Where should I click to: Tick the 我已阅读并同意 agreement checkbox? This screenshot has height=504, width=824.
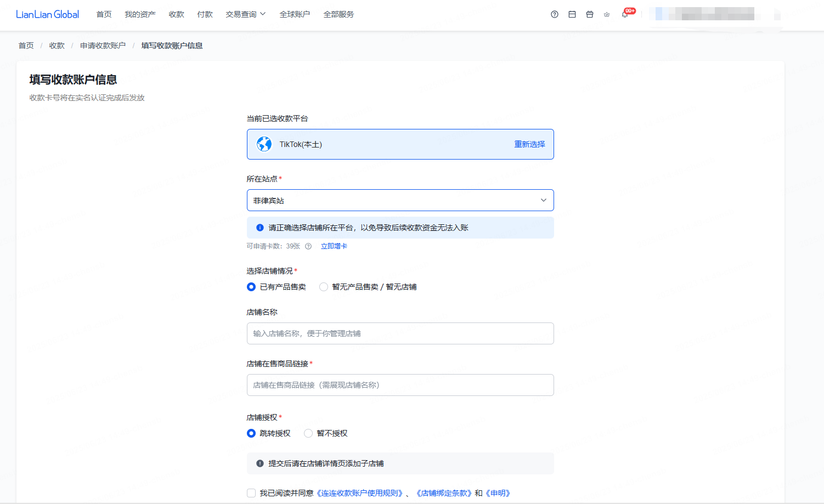(251, 493)
